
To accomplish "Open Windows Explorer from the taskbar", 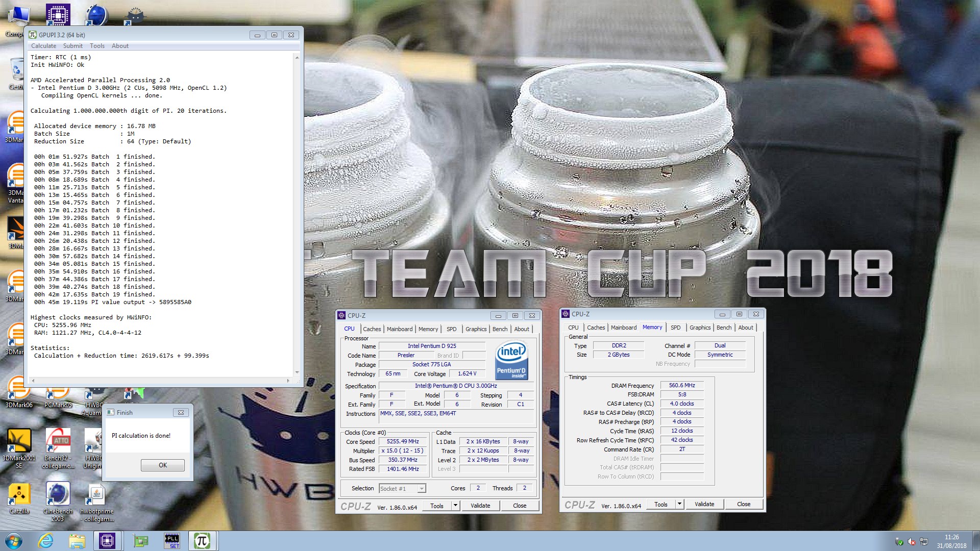I will 77,541.
